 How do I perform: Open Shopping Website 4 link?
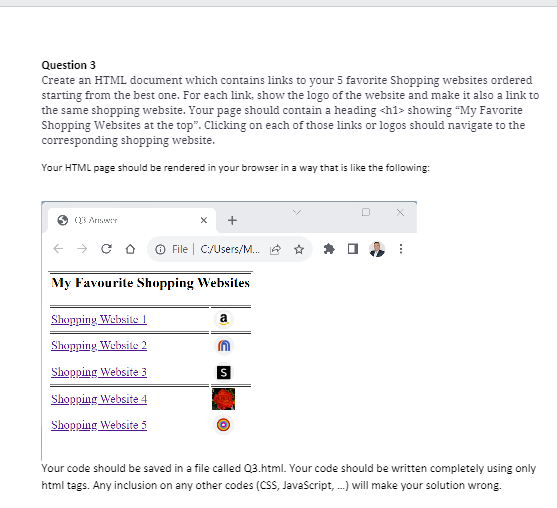pos(99,399)
